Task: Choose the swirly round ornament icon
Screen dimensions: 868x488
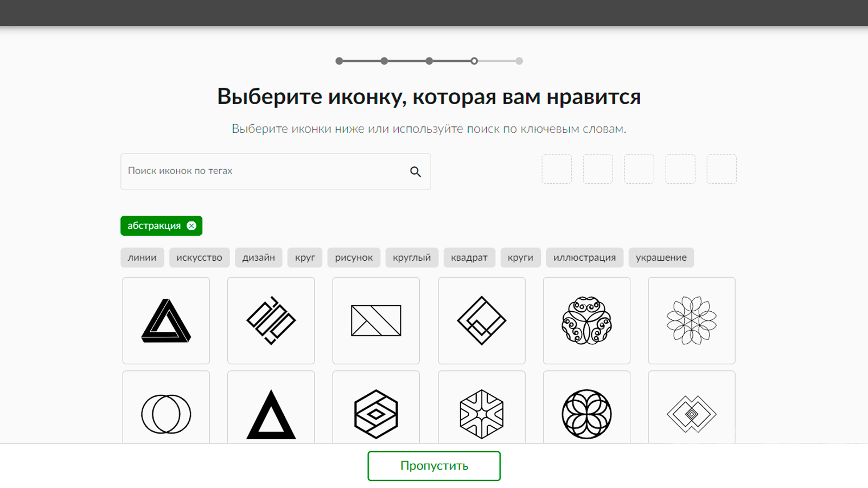Action: (586, 320)
